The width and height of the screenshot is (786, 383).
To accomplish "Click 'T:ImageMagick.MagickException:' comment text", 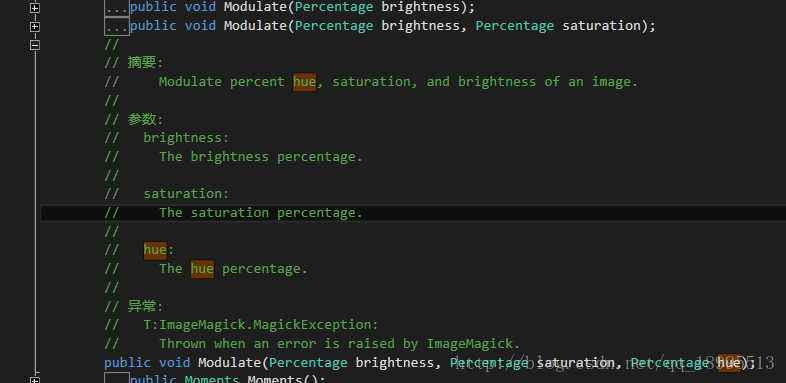I will click(261, 325).
